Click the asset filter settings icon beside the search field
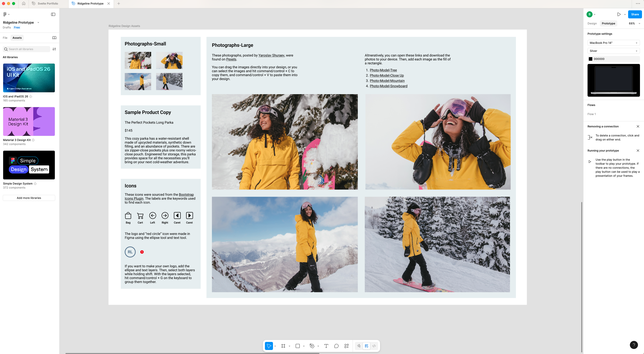Screen dimensions: 644x354 click(x=54, y=49)
